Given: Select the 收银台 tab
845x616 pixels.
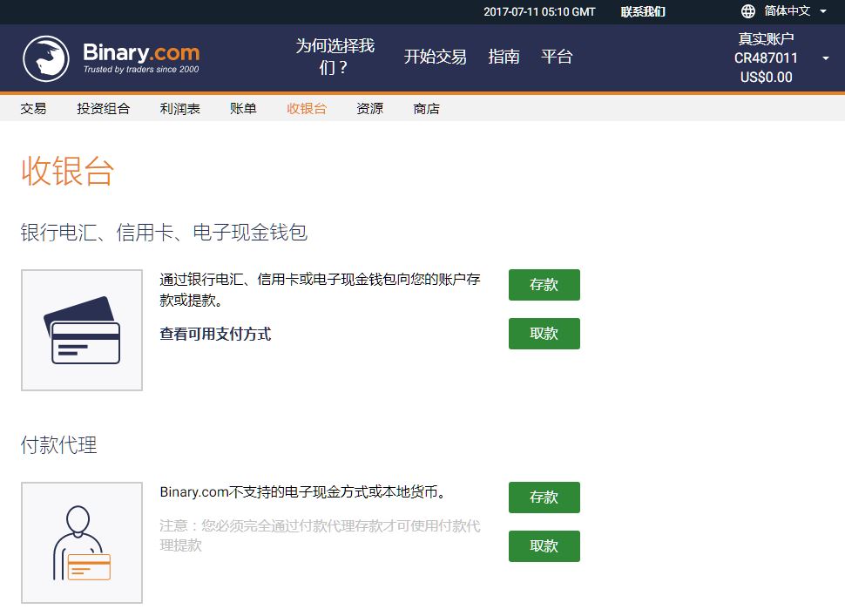Looking at the screenshot, I should 307,109.
